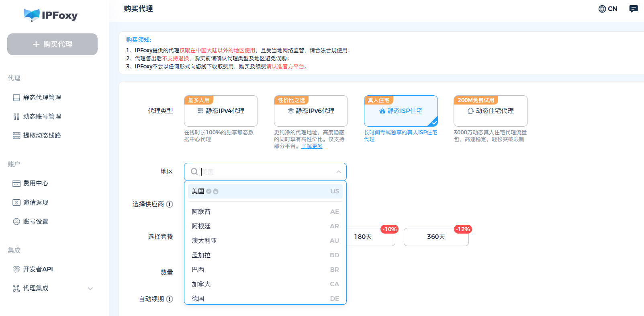Open the chat message icon
The image size is (644, 316).
coord(633,9)
